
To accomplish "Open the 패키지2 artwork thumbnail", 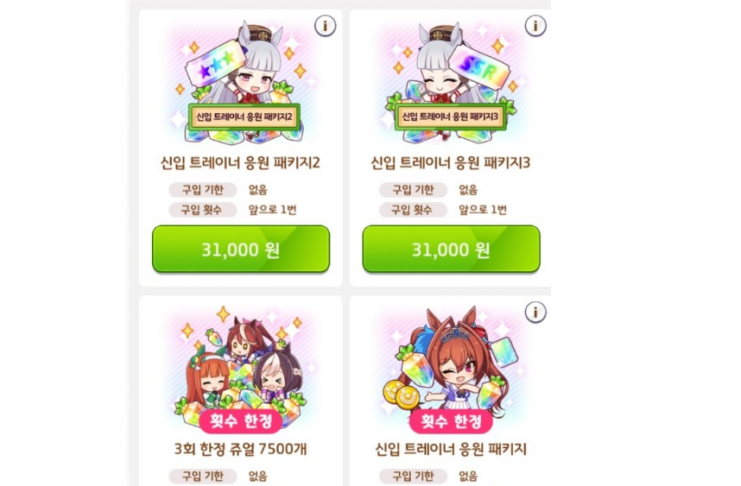I will coord(240,83).
